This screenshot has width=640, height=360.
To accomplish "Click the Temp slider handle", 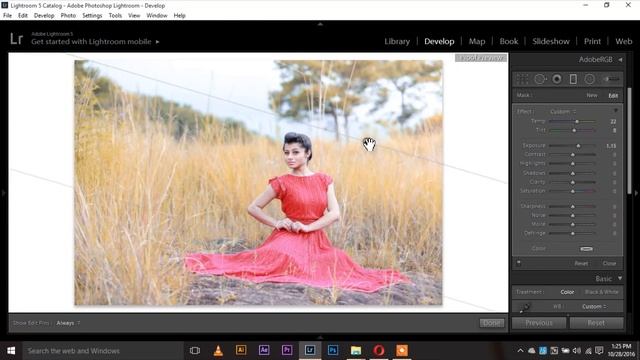I will click(x=577, y=122).
